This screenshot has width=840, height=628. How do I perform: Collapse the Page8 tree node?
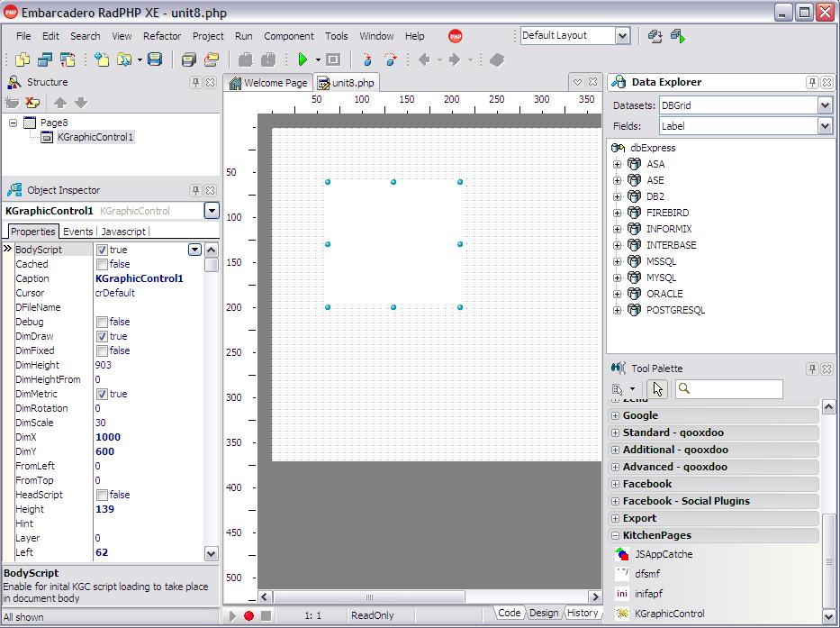14,123
